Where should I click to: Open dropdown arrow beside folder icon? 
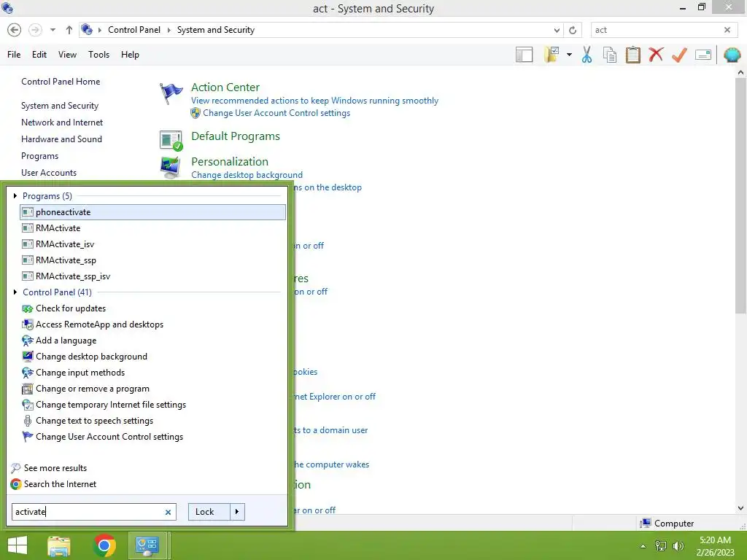click(x=569, y=55)
